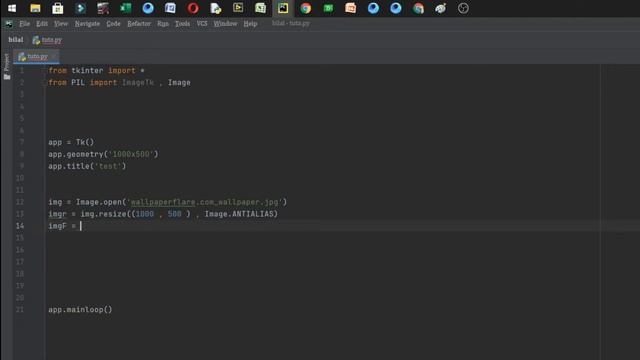
Task: Click gutter line number 21
Action: click(x=20, y=309)
